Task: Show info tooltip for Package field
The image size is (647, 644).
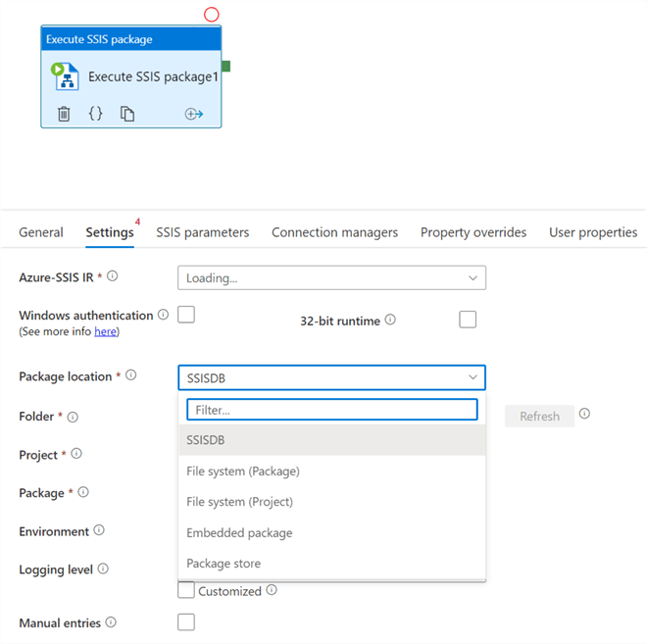Action: [83, 492]
